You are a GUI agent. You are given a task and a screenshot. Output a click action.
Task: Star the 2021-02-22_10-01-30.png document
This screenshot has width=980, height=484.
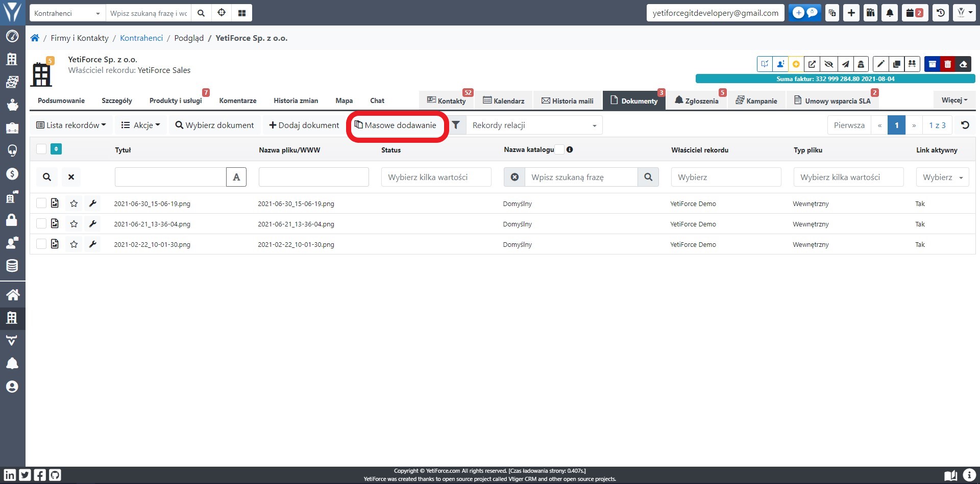74,244
